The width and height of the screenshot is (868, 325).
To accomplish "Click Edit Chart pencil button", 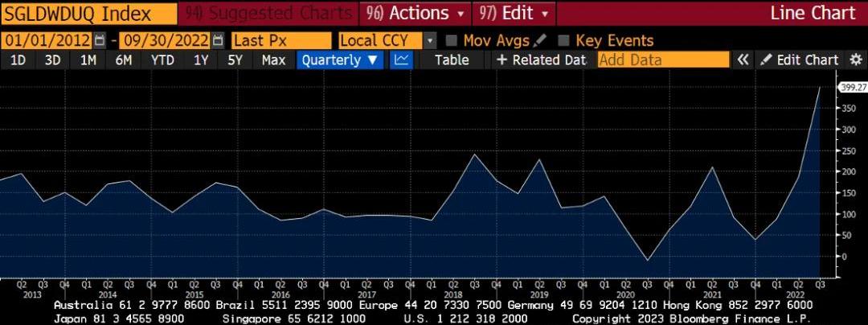I will tap(799, 60).
